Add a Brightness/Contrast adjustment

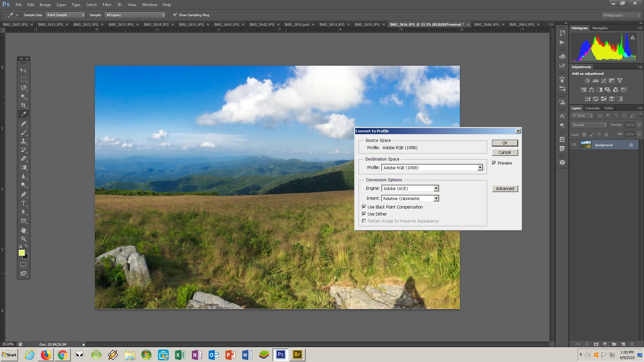point(587,81)
